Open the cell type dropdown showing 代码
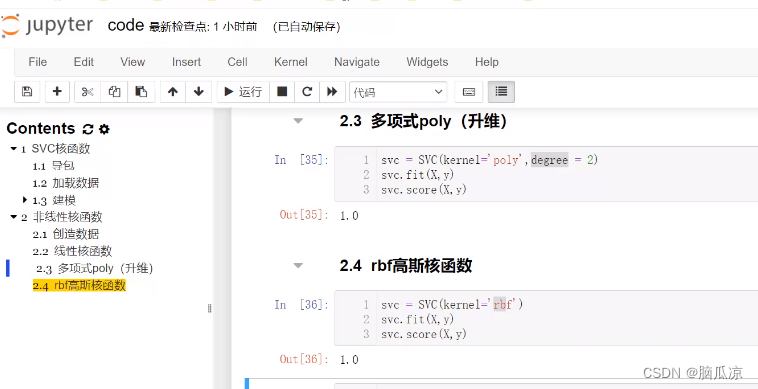The width and height of the screenshot is (758, 389). click(x=398, y=92)
